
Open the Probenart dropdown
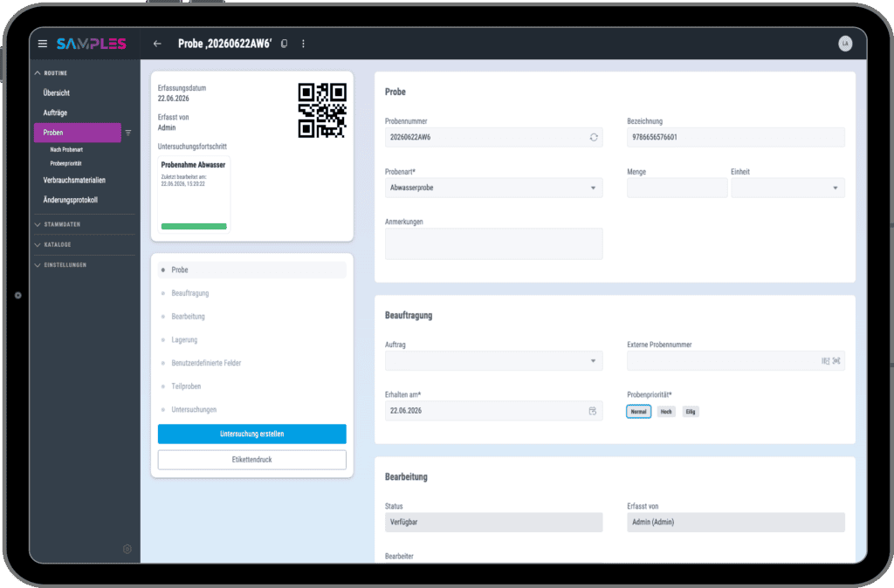(x=494, y=188)
